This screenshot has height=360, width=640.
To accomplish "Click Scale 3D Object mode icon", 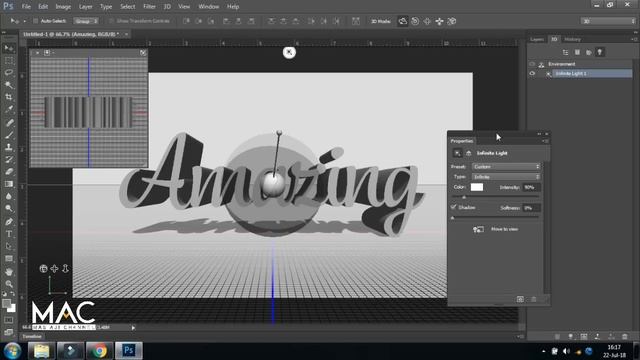I will [x=451, y=21].
